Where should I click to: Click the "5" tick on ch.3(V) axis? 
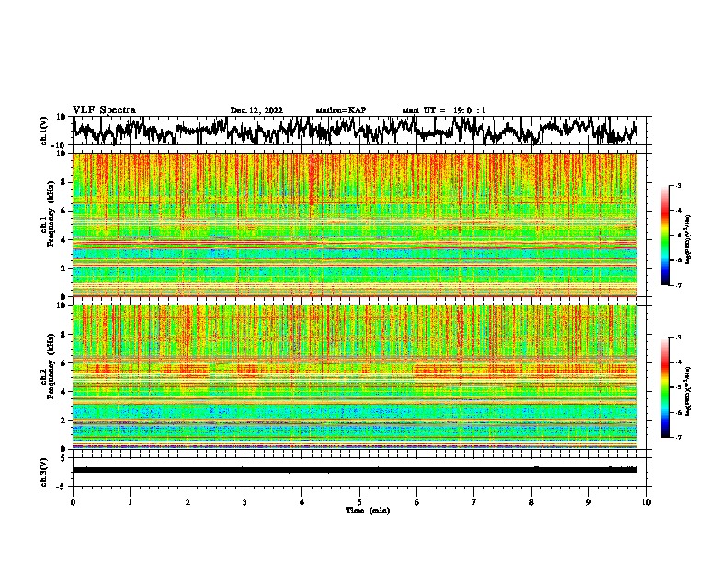click(x=64, y=458)
